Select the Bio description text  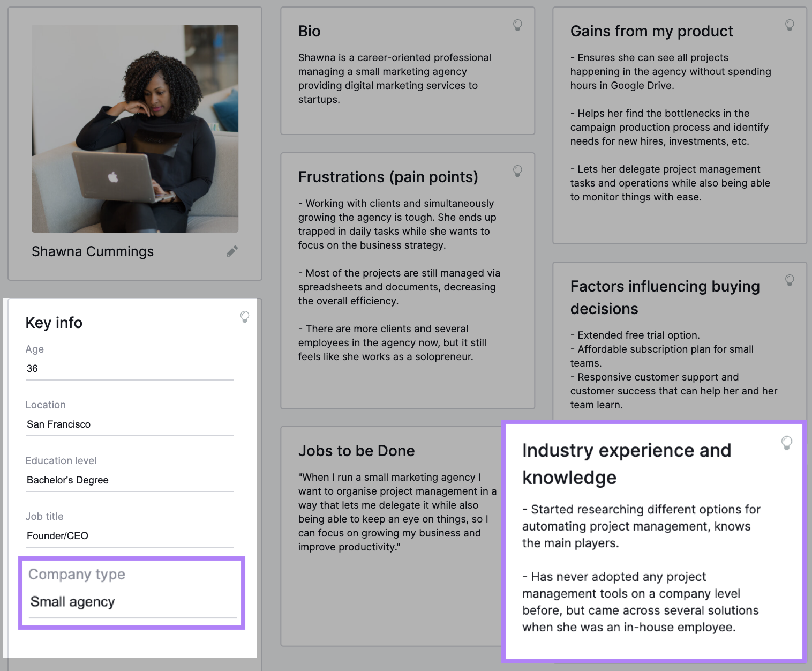[395, 78]
